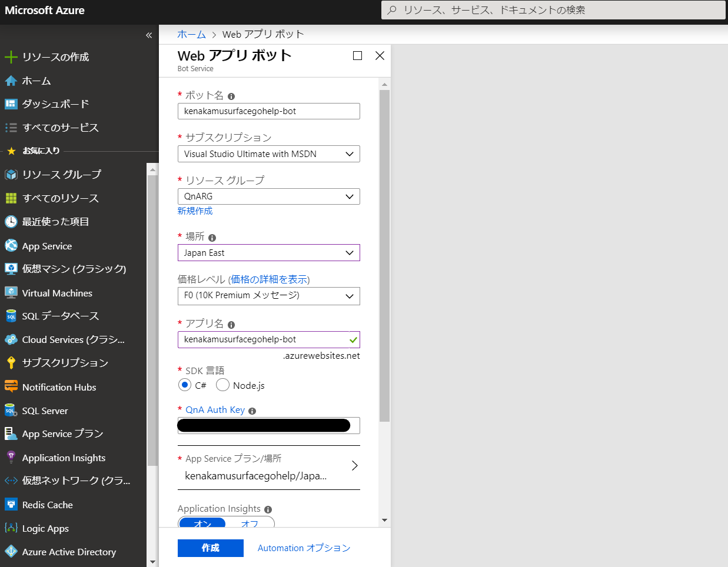
Task: Click the Application Insights lightbulb icon
Action: click(11, 458)
